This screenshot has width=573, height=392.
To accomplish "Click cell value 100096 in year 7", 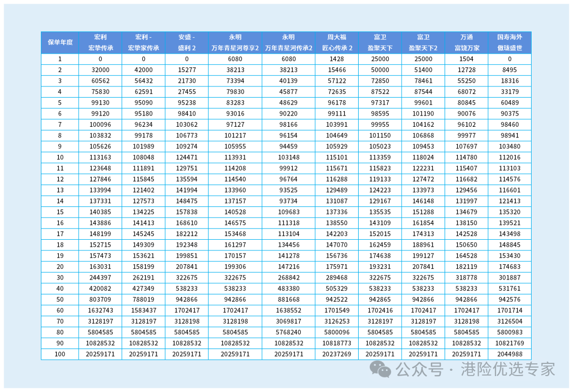I will click(100, 125).
